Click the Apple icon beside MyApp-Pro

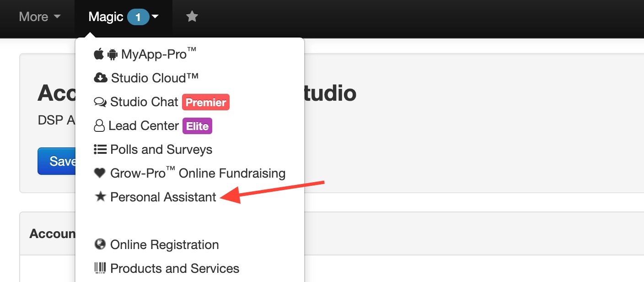click(x=98, y=54)
